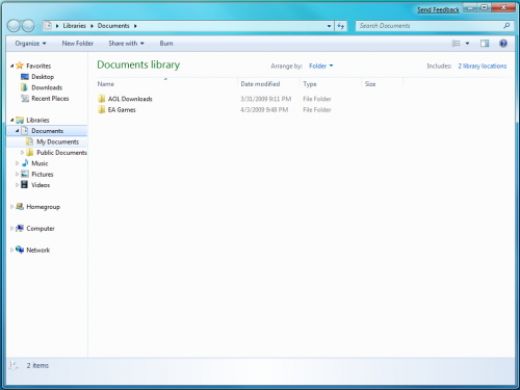
Task: Collapse the Favorites tree section
Action: tap(12, 66)
